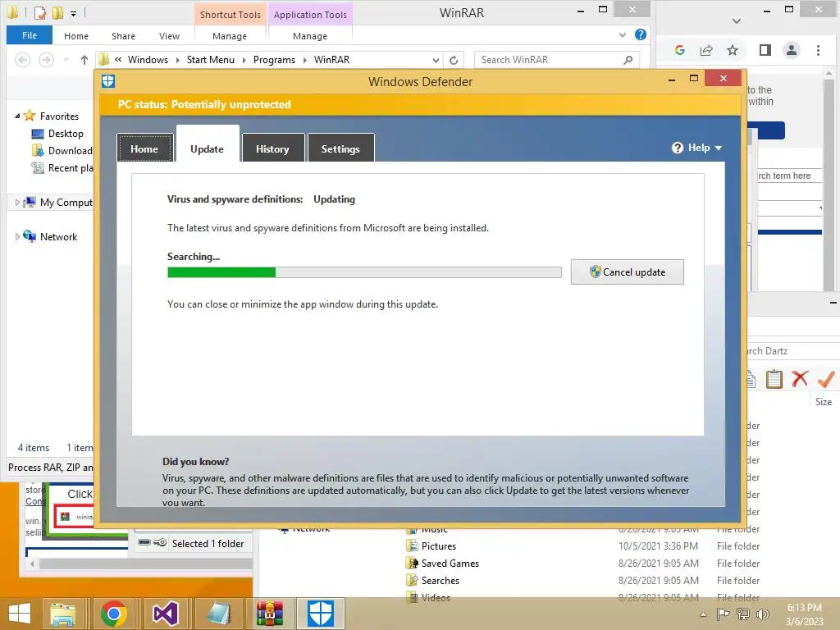Open the Help question mark icon in Defender
Screen dimensions: 840x630
tap(677, 148)
